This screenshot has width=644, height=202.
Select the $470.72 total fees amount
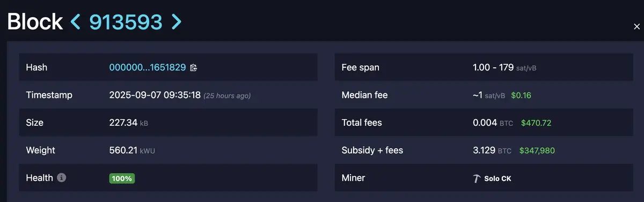tap(536, 123)
